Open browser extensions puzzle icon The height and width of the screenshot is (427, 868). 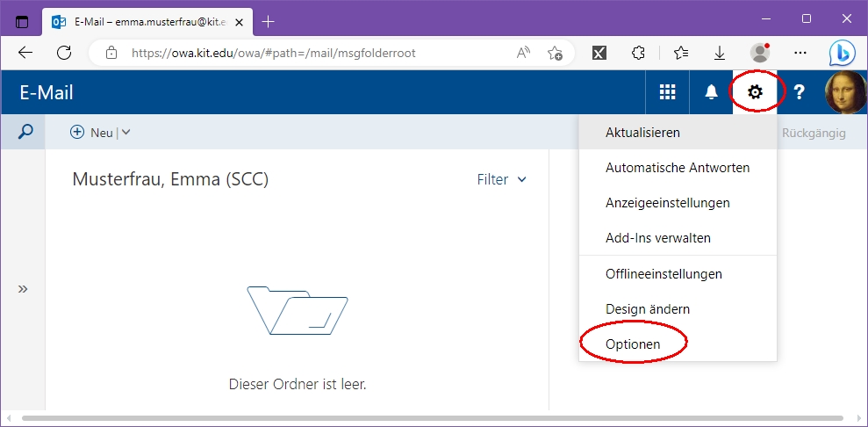click(x=639, y=53)
